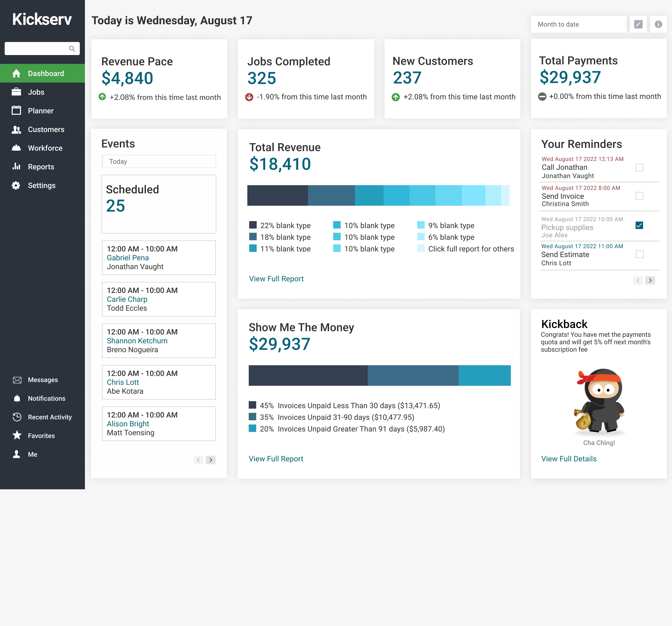Open Chris Lott's scheduled event
672x626 pixels.
(123, 382)
